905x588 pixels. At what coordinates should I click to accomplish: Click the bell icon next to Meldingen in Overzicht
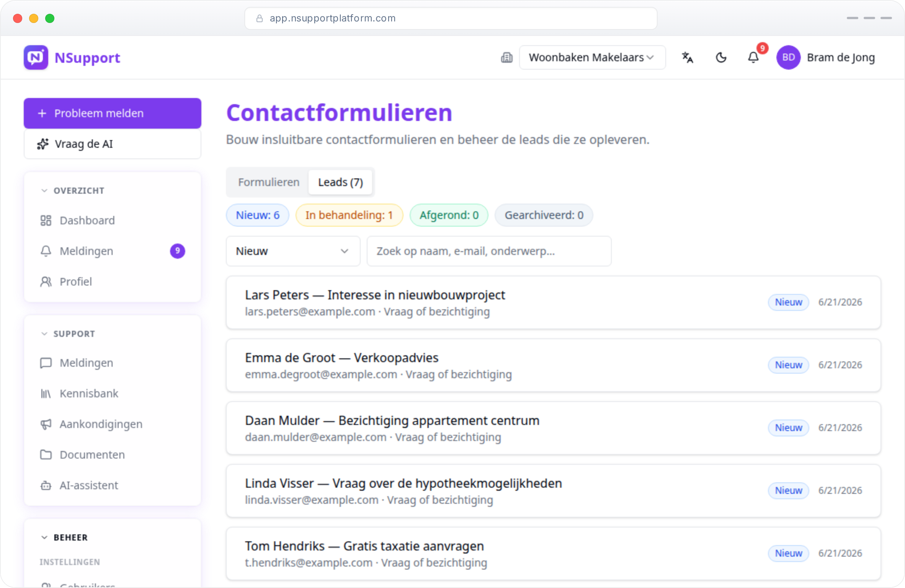pos(46,251)
